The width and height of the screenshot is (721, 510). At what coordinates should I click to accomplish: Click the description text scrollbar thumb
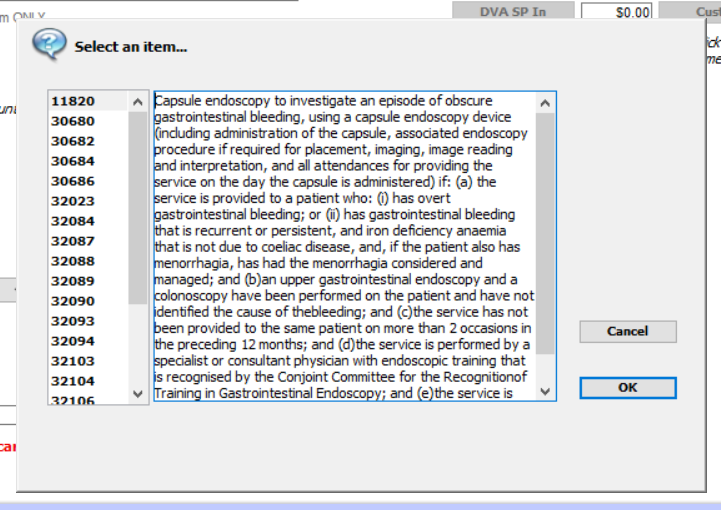click(x=545, y=234)
